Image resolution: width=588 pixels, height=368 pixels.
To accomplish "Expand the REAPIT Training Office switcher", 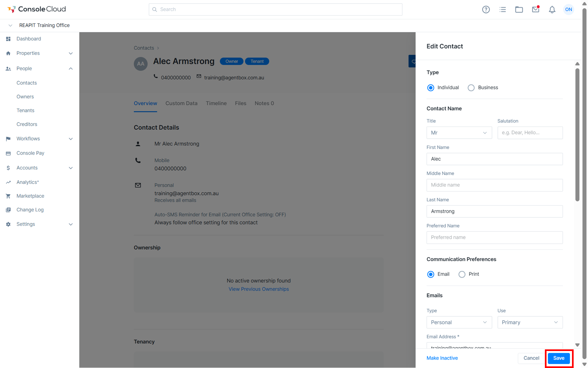I will coord(10,25).
